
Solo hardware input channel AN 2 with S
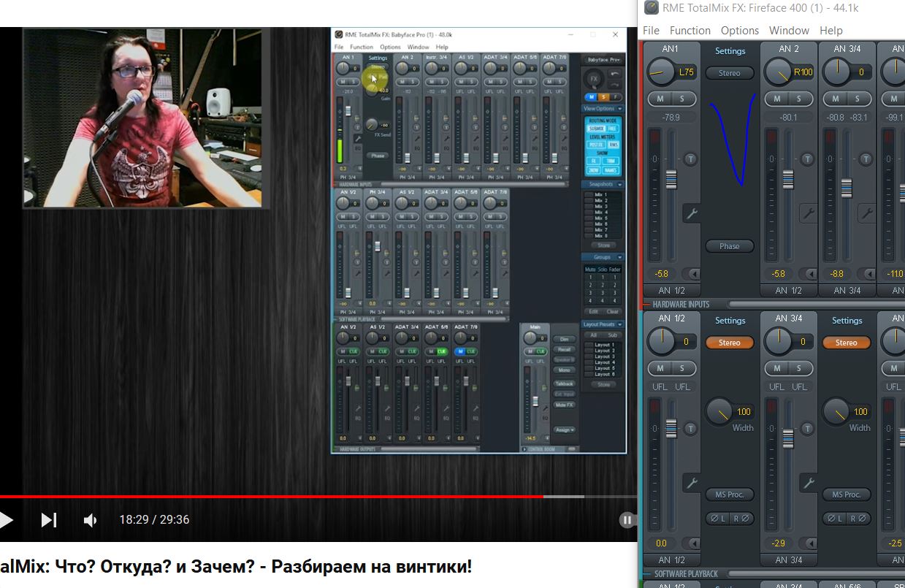tap(799, 99)
